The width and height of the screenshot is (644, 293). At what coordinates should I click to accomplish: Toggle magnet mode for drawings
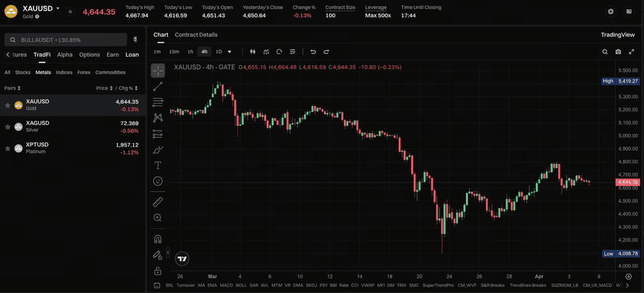point(158,239)
